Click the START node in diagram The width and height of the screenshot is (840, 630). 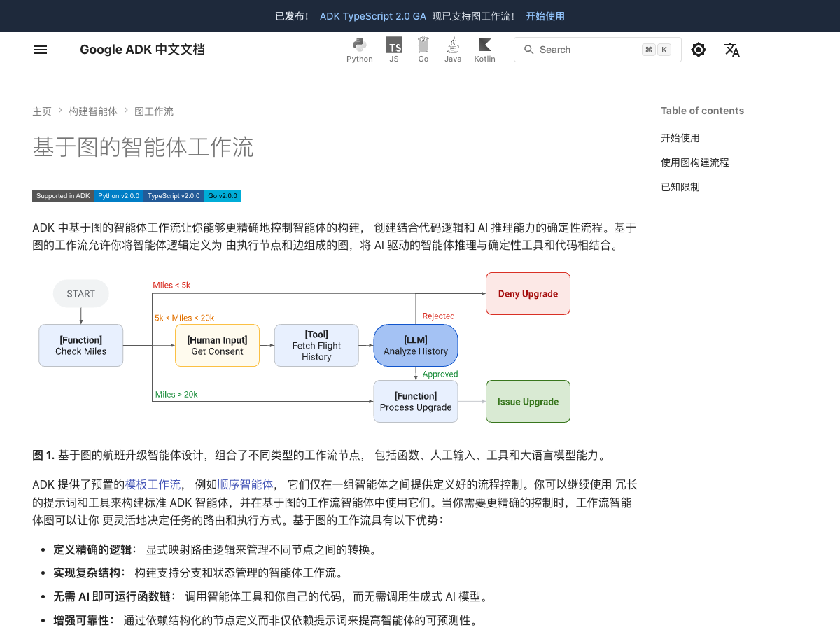81,294
